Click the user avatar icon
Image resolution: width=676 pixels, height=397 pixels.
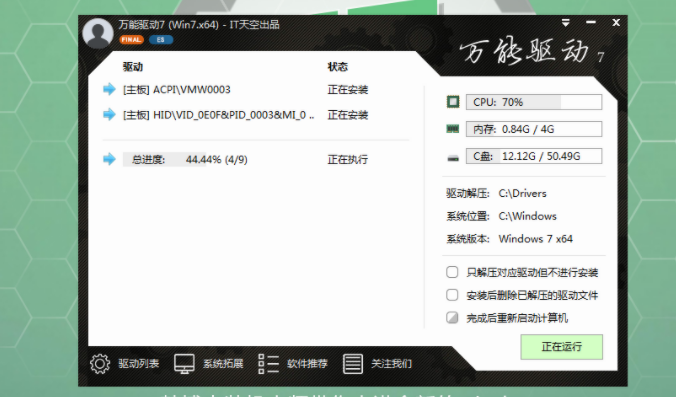pos(98,33)
